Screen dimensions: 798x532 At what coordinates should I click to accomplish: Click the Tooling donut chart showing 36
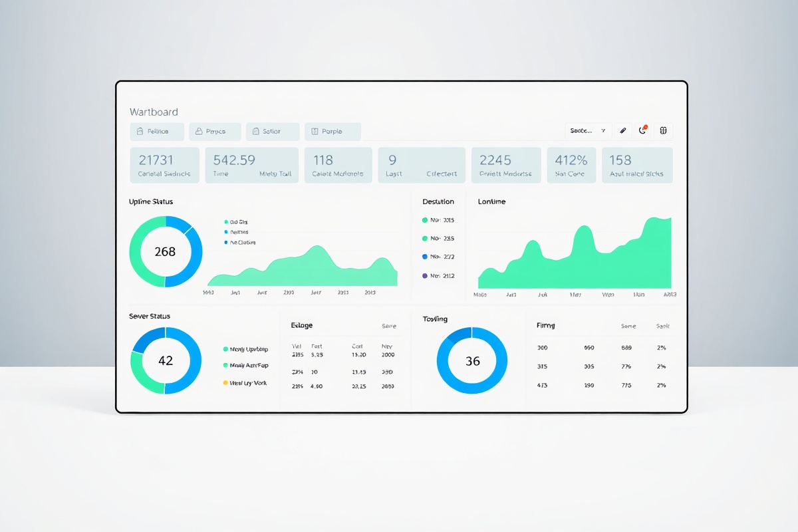point(472,361)
